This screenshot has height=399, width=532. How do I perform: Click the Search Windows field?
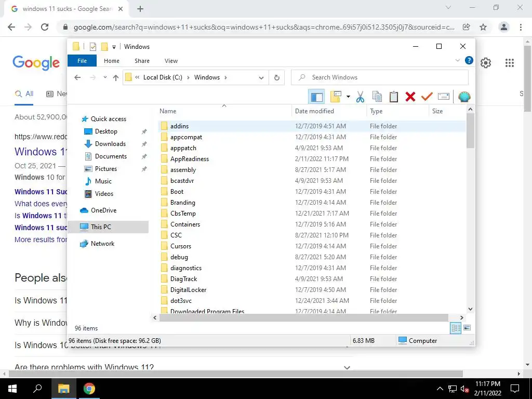380,77
